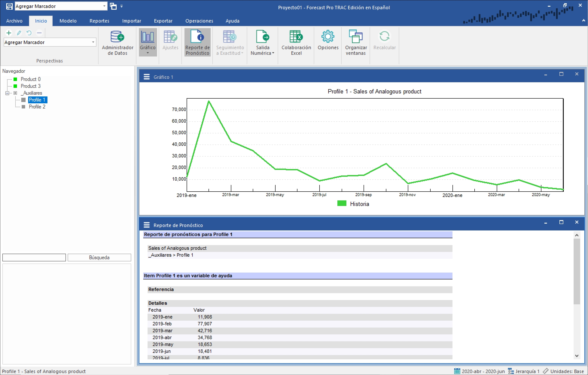Open the Reporte de Pronóstico panel menu
Image resolution: width=588 pixels, height=375 pixels.
pyautogui.click(x=146, y=225)
